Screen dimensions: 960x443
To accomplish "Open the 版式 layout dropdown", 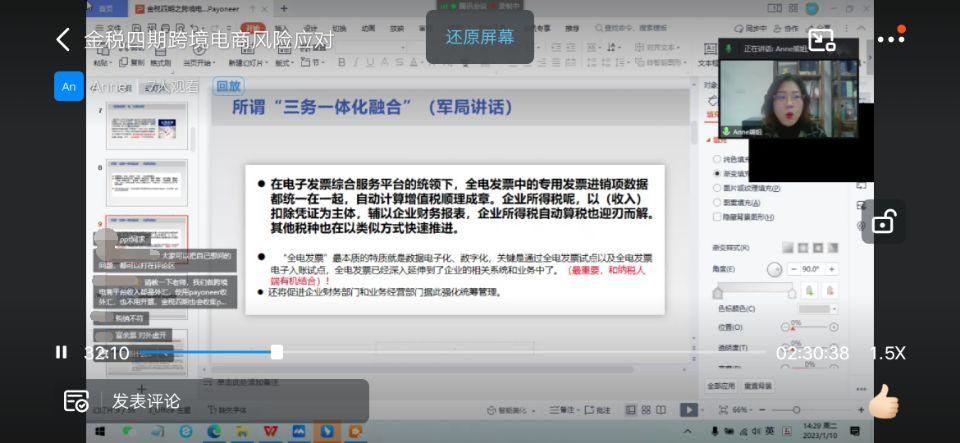I will [x=284, y=63].
